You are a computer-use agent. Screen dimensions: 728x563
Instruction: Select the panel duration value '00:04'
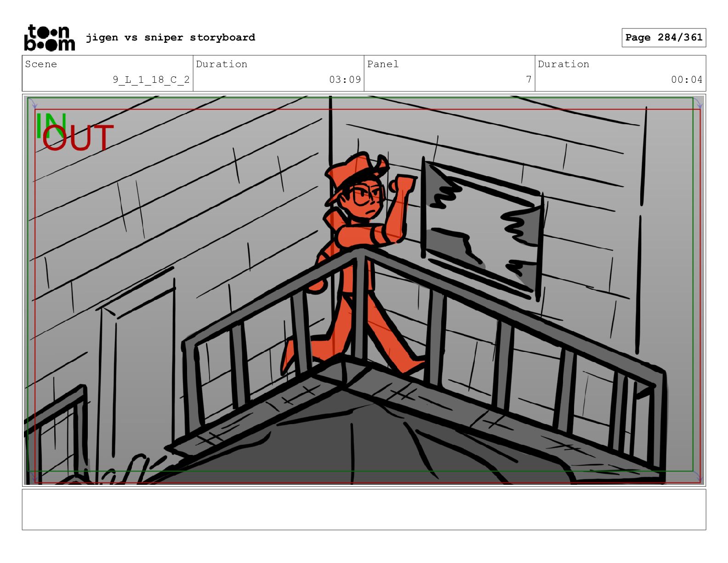[687, 80]
